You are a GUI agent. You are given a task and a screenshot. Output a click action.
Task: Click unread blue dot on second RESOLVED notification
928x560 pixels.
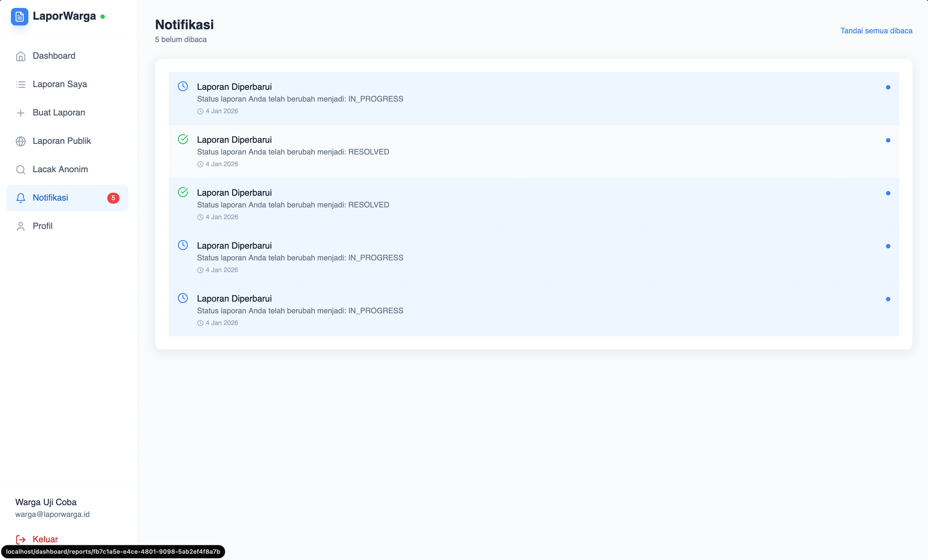click(x=888, y=193)
